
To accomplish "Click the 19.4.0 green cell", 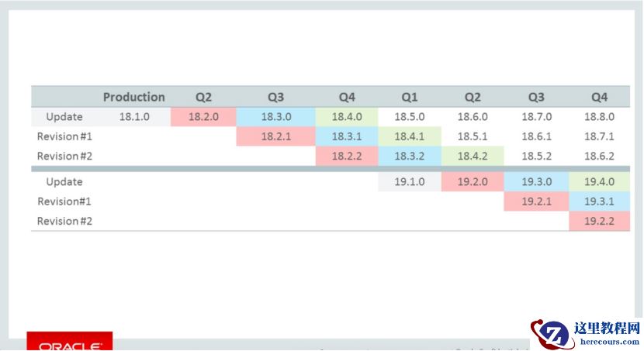I will pos(599,182).
